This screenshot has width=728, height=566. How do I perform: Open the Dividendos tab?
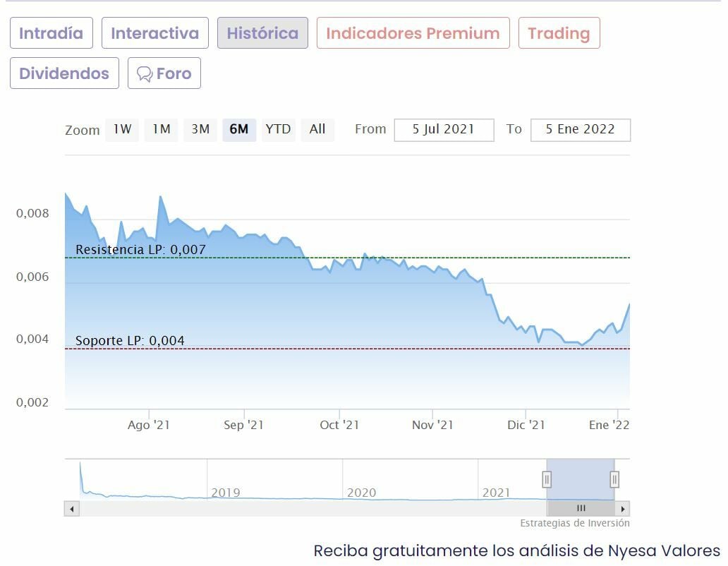click(x=64, y=73)
